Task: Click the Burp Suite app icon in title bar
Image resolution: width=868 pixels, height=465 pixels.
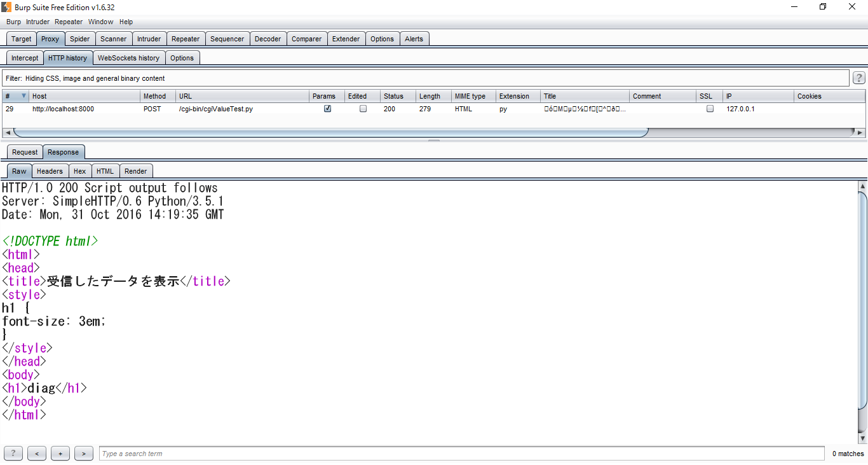Action: coord(6,7)
